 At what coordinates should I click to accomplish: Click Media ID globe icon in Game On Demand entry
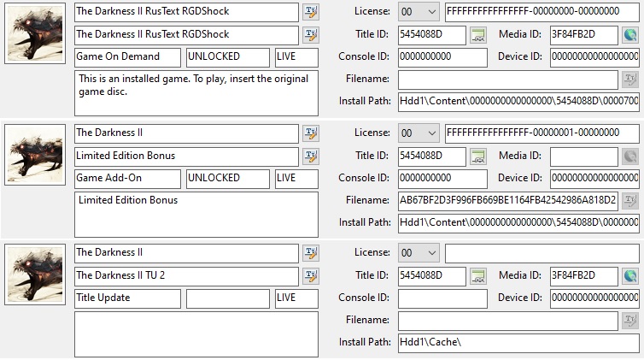point(630,35)
